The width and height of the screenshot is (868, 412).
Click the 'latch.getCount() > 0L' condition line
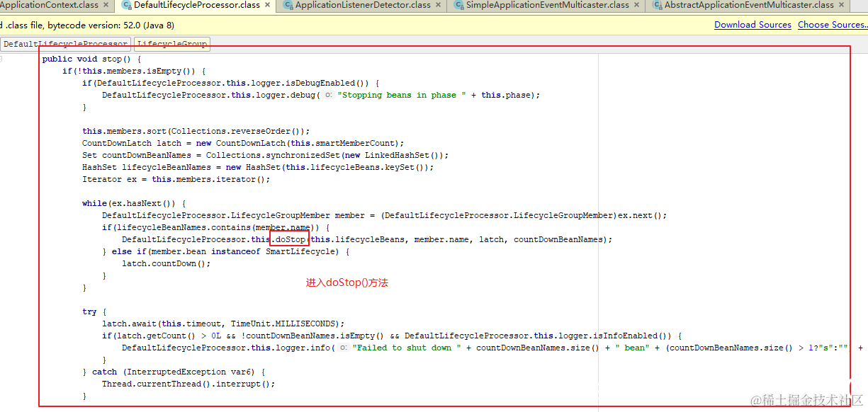pos(392,336)
